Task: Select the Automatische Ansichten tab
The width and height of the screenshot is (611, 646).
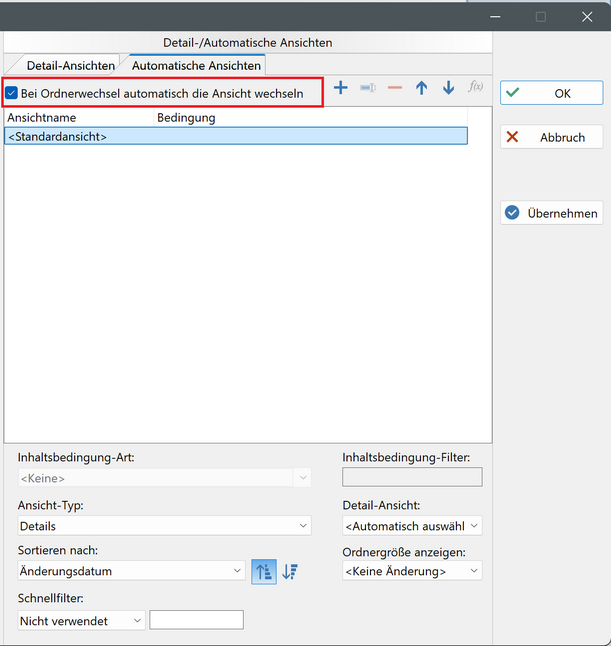Action: pos(196,66)
